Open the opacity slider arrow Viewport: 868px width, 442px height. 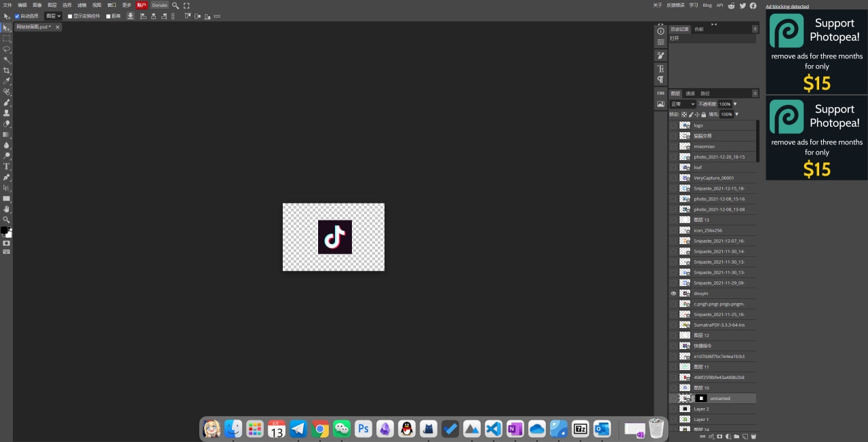[735, 104]
